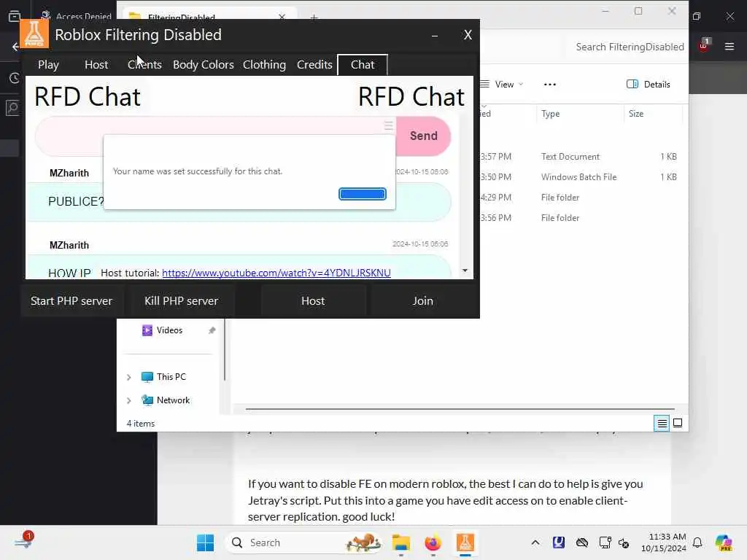Image resolution: width=747 pixels, height=560 pixels.
Task: Click the taskbar Search box
Action: [x=304, y=542]
